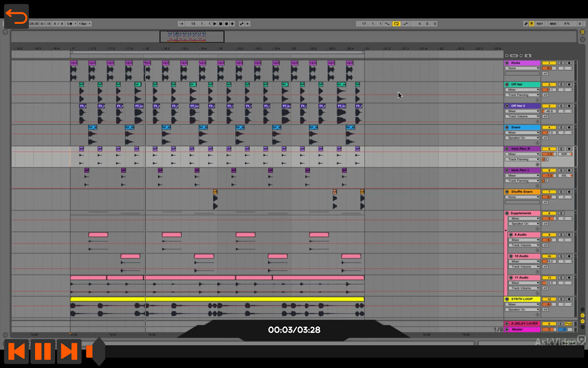This screenshot has height=368, width=588.
Task: Click the Ableton transport Stop button
Action: click(x=220, y=23)
